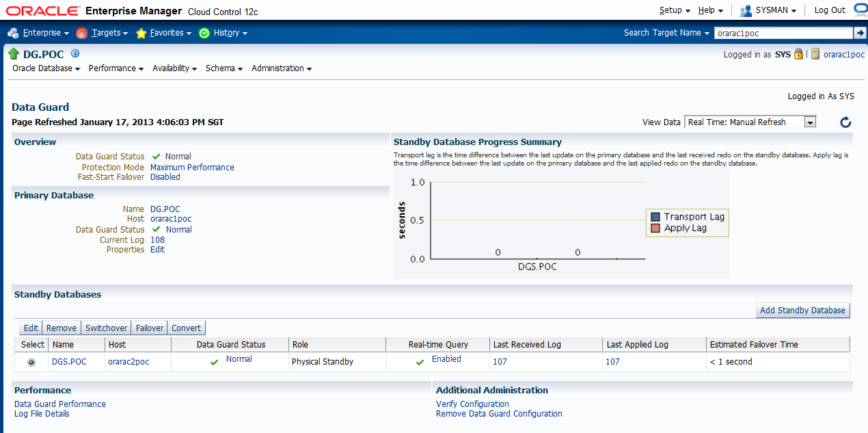
Task: Expand the Search Target Name dropdown
Action: pyautogui.click(x=667, y=33)
